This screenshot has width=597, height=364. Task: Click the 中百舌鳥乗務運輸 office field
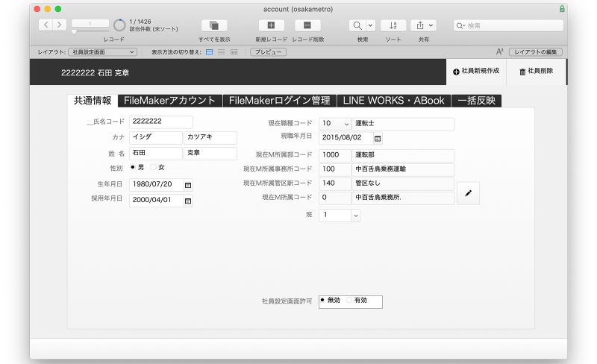(x=403, y=169)
